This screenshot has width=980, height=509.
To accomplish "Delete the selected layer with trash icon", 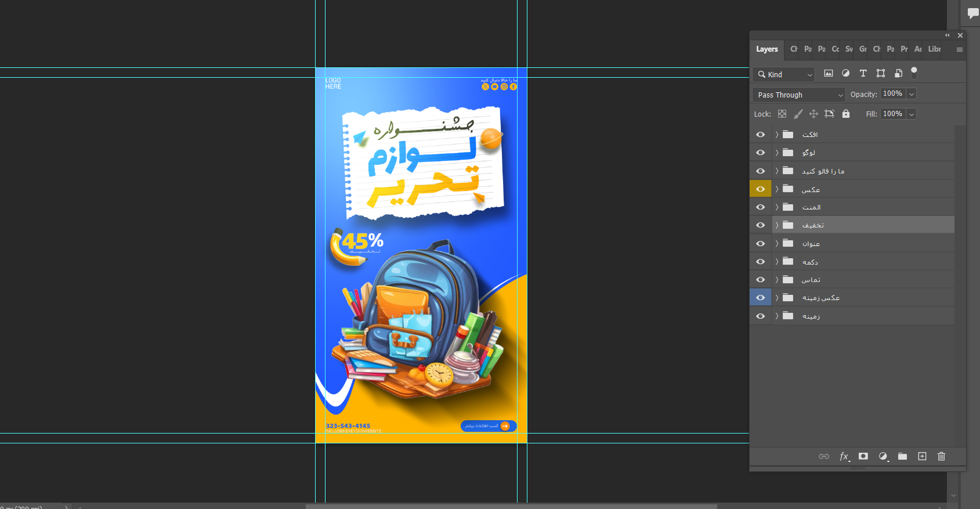I will coord(941,456).
